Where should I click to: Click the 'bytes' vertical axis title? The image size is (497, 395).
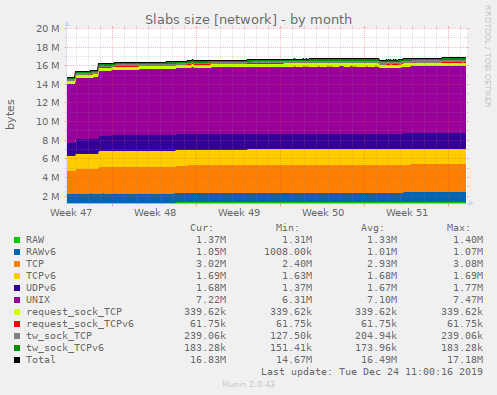click(10, 114)
